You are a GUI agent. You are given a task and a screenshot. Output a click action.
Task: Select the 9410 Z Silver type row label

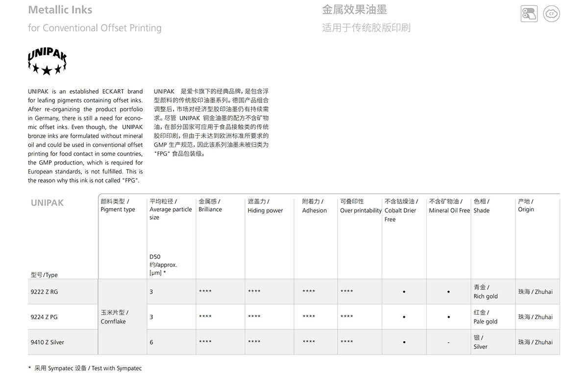(47, 342)
